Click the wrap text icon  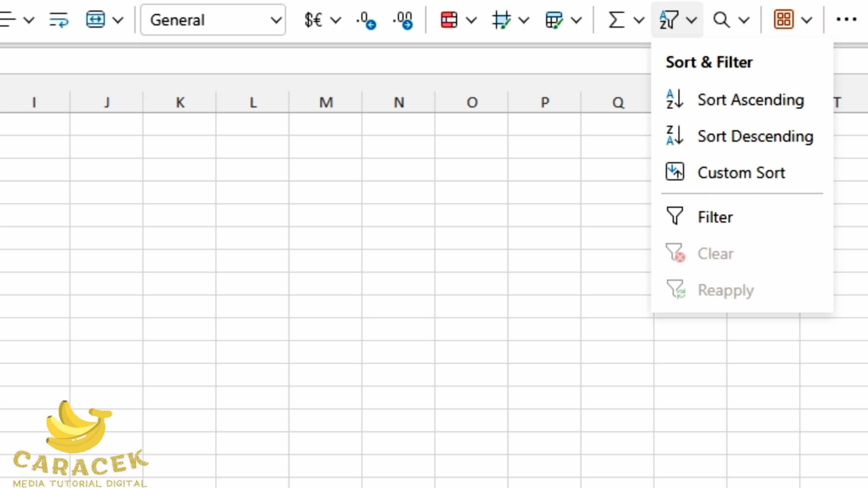click(x=58, y=19)
